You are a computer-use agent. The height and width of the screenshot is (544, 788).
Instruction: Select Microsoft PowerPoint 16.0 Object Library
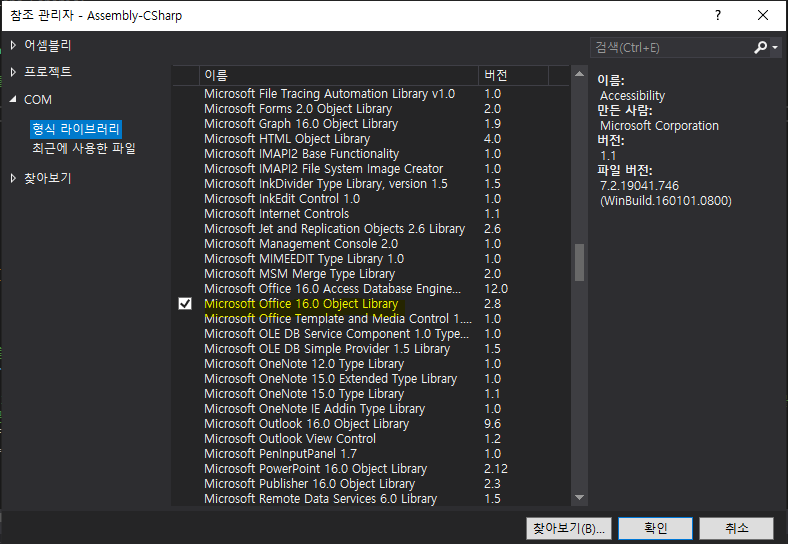point(371,469)
